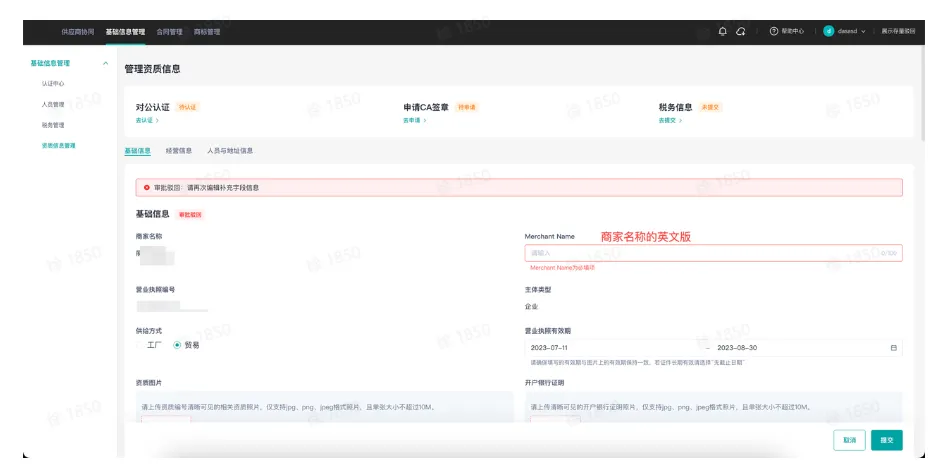Click the 待认证 status tag
Screen dimensions: 942x465
pos(187,107)
